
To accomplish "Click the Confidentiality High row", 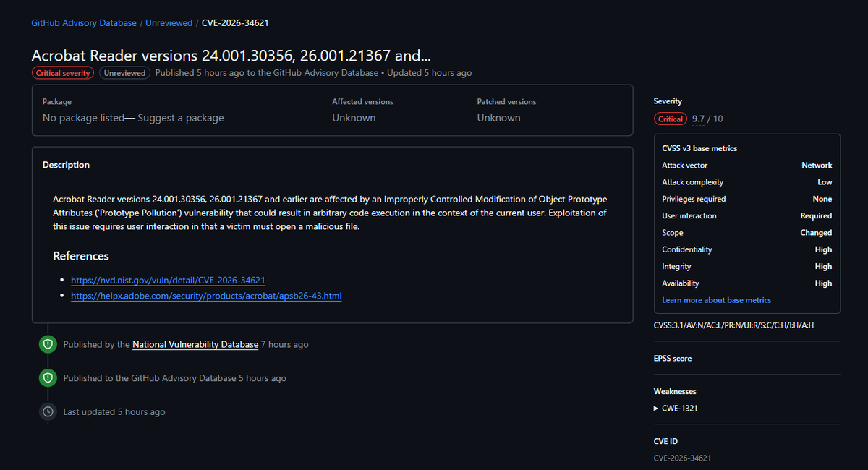I will 747,249.
